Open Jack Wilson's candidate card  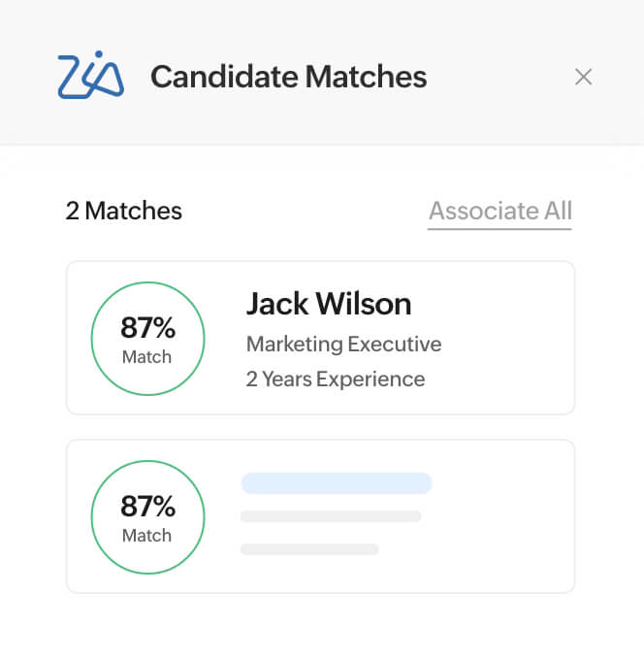320,338
